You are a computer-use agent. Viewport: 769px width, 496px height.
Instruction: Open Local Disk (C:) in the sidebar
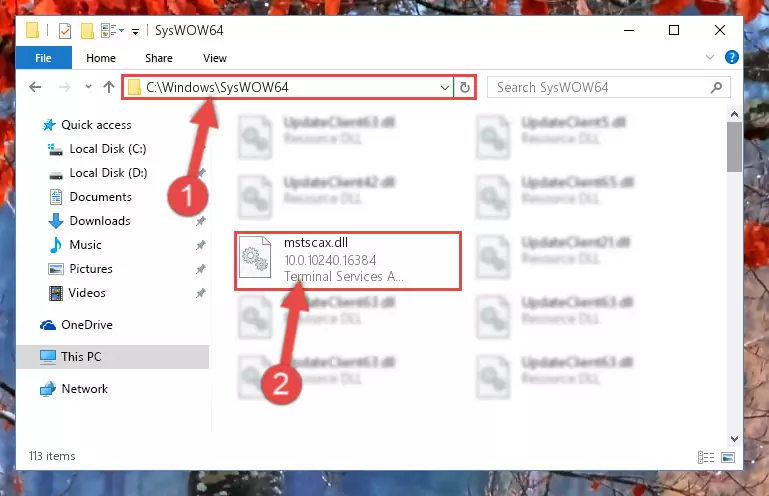coord(108,149)
